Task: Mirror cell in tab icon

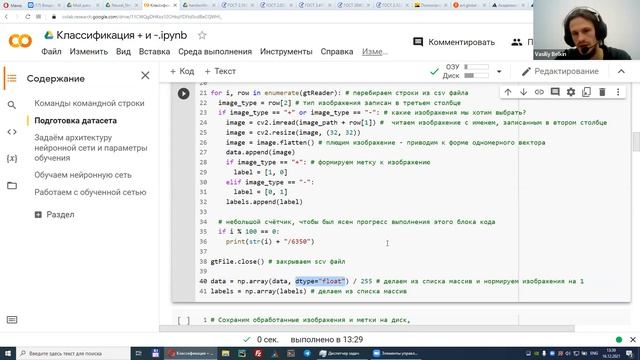Action: (x=587, y=92)
